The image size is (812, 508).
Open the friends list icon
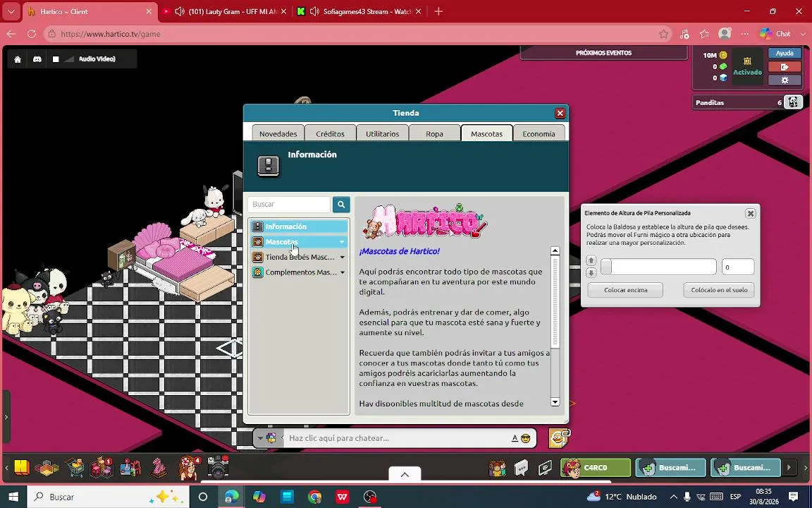click(497, 468)
